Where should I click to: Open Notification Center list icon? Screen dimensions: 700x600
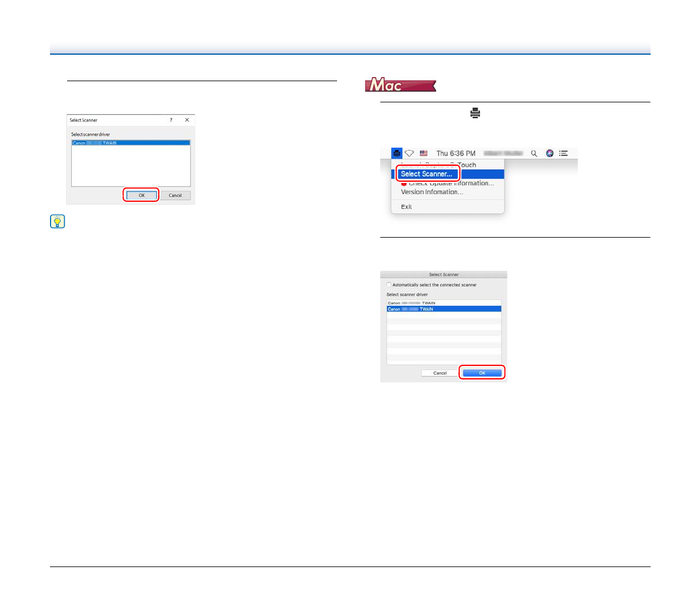pyautogui.click(x=564, y=154)
